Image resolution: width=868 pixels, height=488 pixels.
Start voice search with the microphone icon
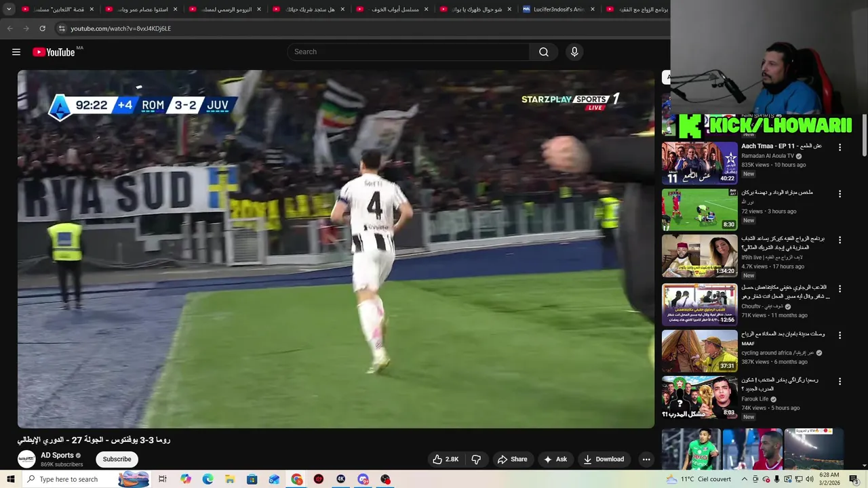point(574,52)
